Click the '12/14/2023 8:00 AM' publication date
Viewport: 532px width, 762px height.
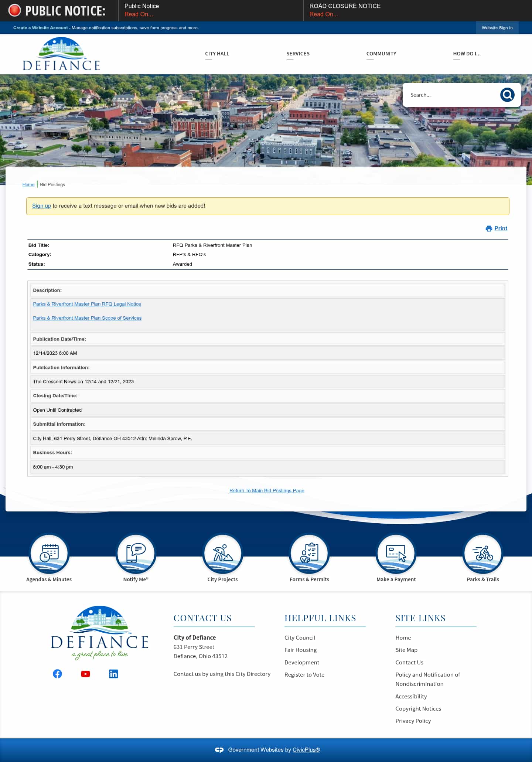pos(55,353)
